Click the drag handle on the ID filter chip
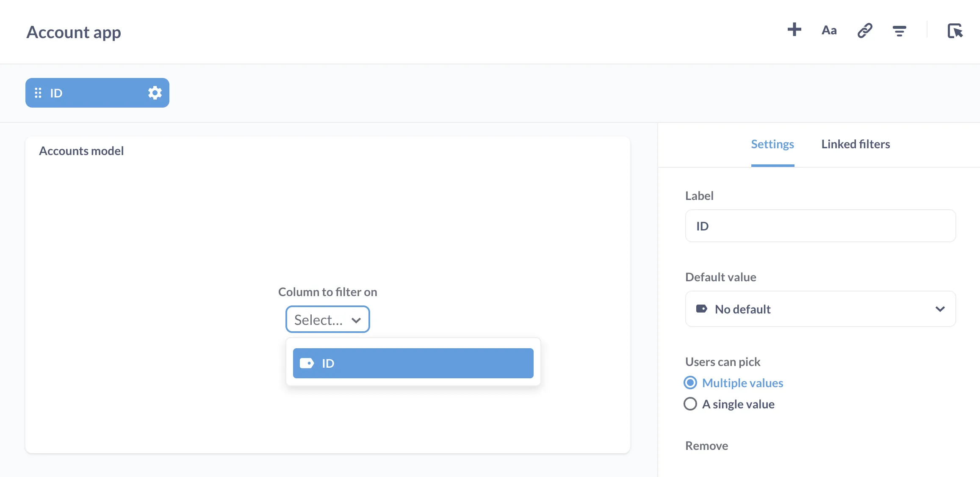The width and height of the screenshot is (980, 477). click(x=38, y=92)
